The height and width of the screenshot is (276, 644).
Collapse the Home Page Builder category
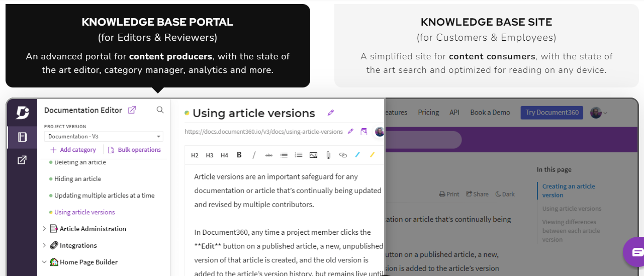pyautogui.click(x=44, y=262)
